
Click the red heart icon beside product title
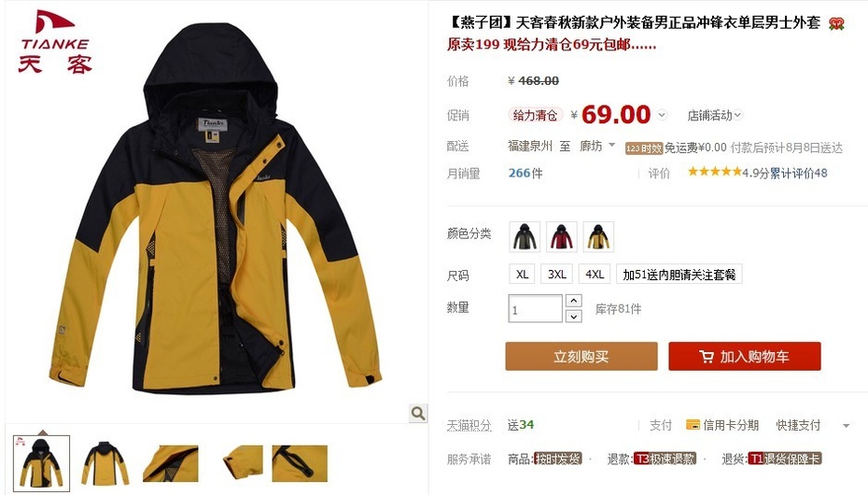[x=836, y=23]
